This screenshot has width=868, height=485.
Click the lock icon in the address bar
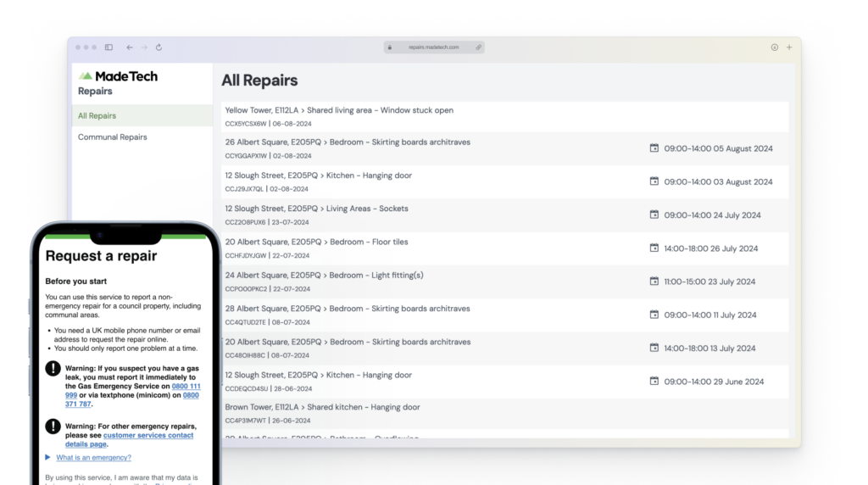[390, 47]
